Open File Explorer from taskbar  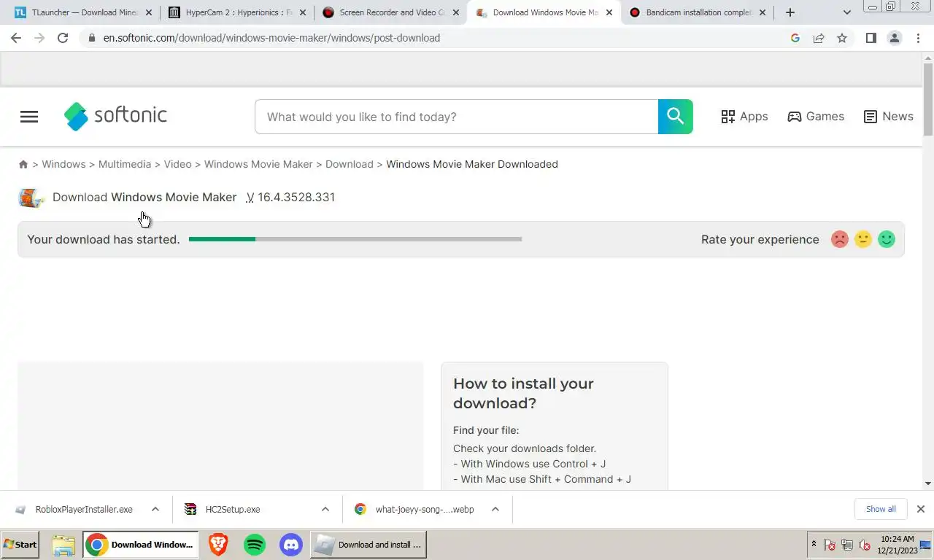[x=63, y=545]
